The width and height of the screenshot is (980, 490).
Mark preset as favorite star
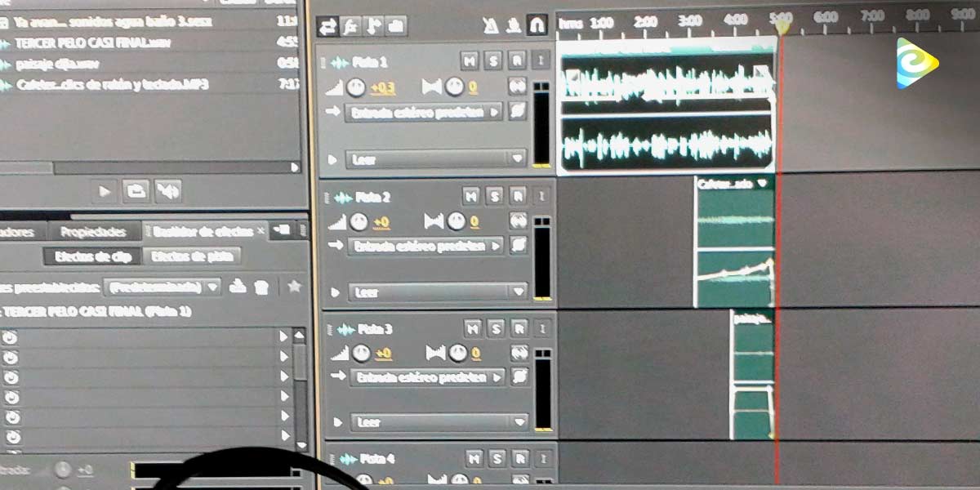pyautogui.click(x=294, y=287)
